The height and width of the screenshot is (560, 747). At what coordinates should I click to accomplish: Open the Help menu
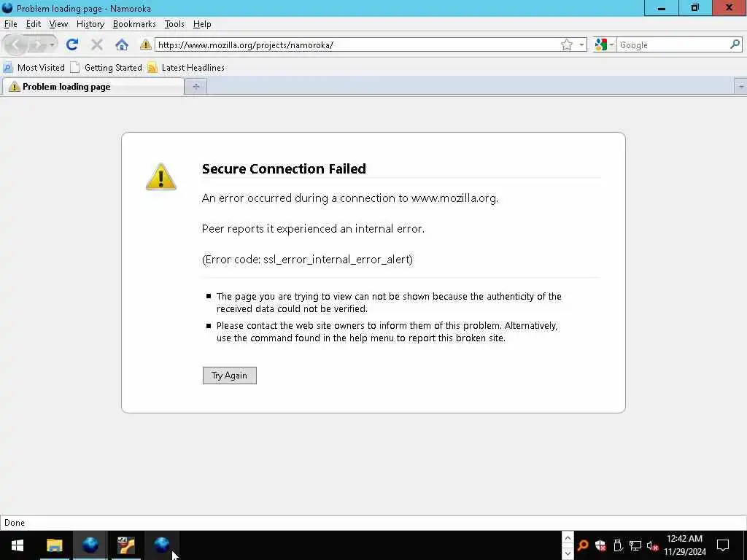click(202, 24)
